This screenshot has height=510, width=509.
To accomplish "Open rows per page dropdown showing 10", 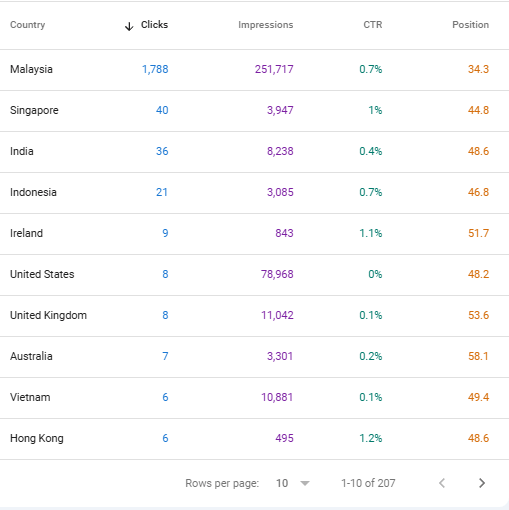I will coord(293,483).
